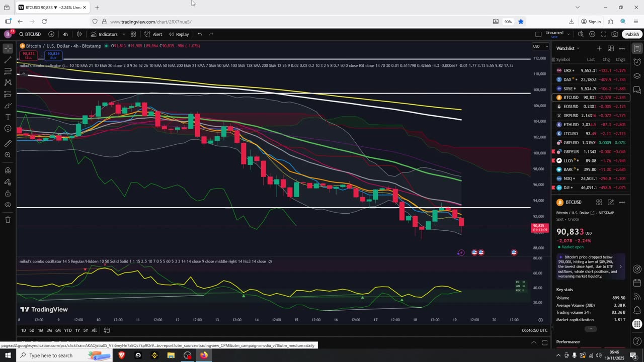Open indicator templates grid icon
Image resolution: width=644 pixels, height=362 pixels.
(x=133, y=34)
